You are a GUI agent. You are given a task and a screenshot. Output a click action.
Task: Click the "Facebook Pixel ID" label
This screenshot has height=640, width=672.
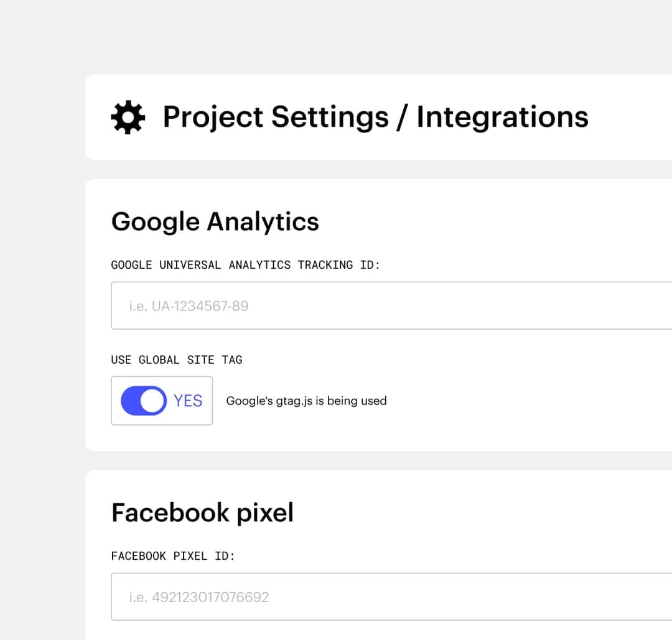pyautogui.click(x=173, y=556)
